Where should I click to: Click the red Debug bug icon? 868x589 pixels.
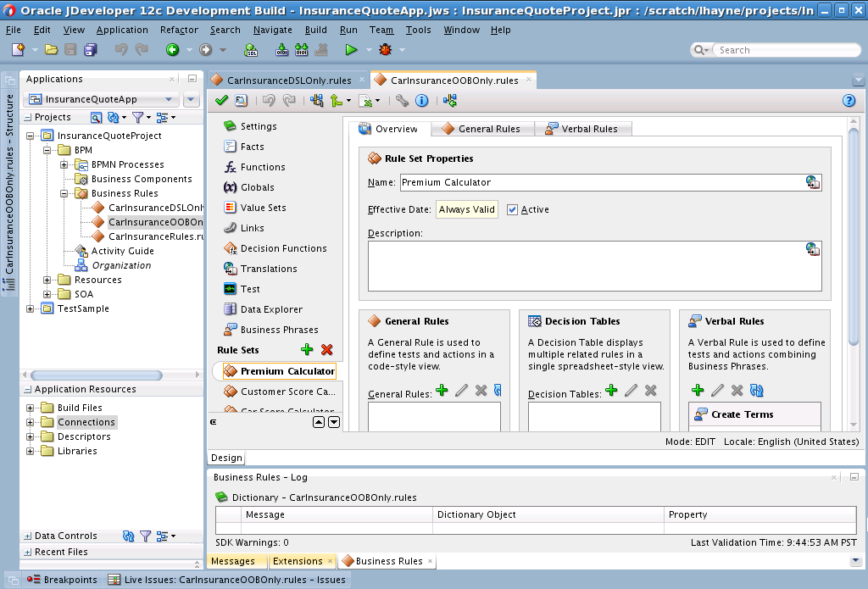pyautogui.click(x=386, y=50)
